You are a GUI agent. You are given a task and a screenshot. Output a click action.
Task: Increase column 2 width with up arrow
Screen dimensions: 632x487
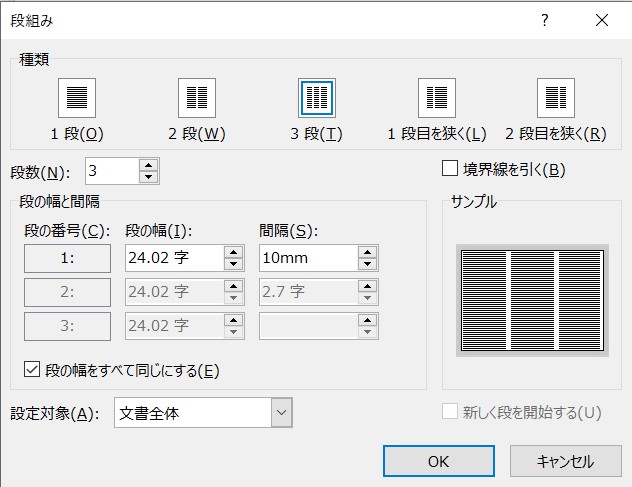(234, 286)
